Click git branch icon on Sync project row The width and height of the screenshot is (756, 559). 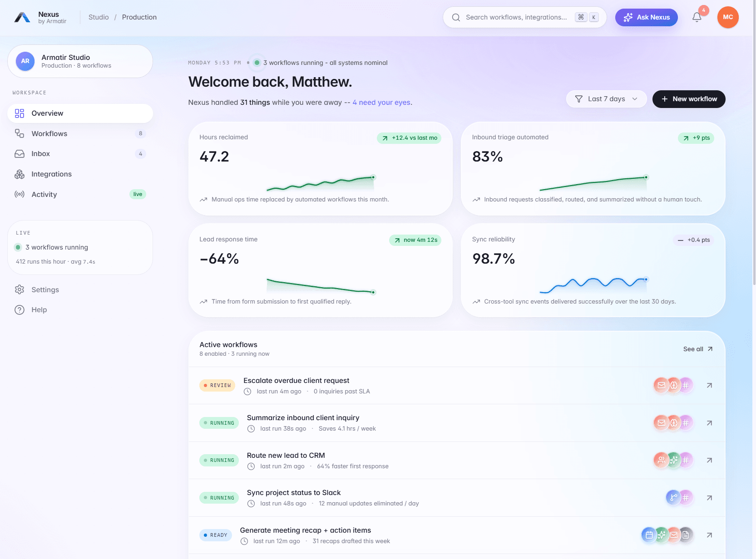click(674, 498)
